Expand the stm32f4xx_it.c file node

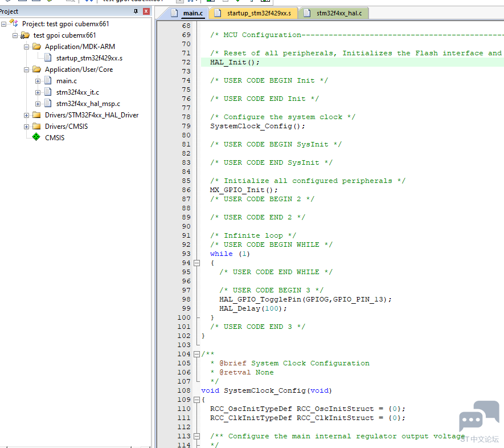click(x=38, y=93)
